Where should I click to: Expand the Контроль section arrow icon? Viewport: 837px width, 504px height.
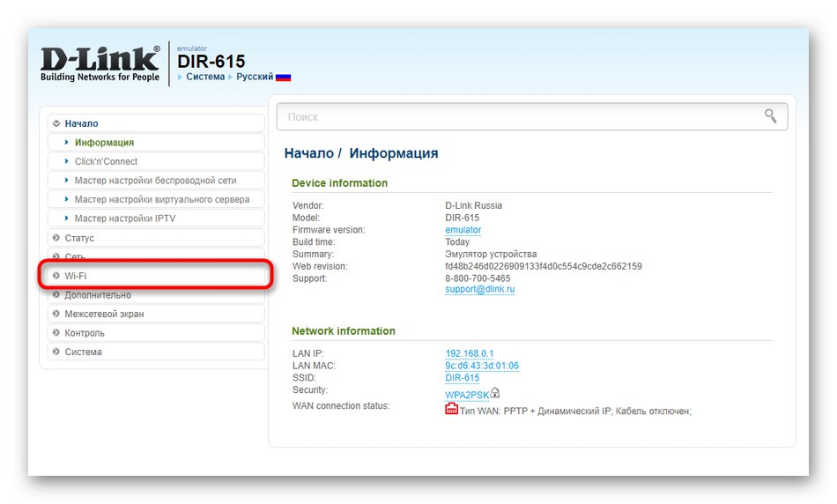(56, 332)
